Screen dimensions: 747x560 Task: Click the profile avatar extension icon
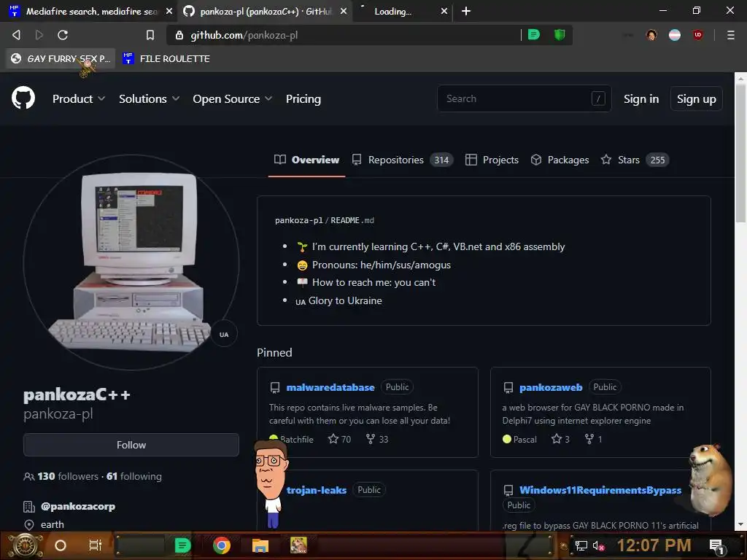tap(651, 35)
